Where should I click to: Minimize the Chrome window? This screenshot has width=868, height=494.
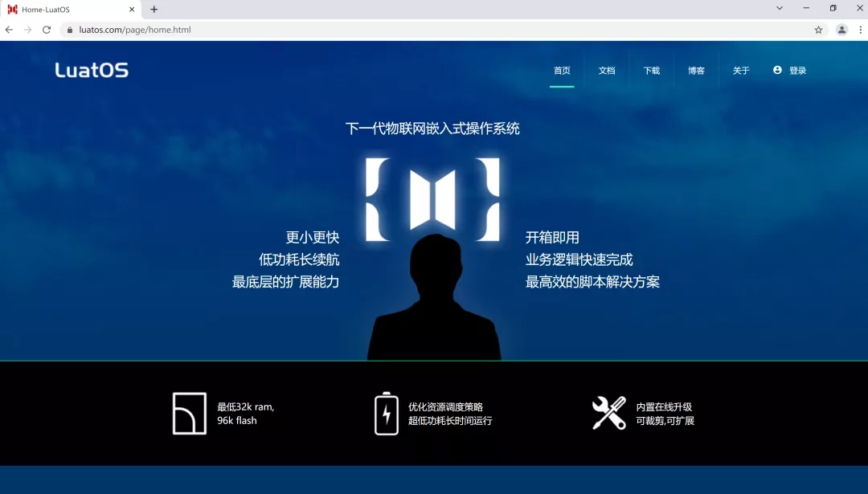[806, 8]
